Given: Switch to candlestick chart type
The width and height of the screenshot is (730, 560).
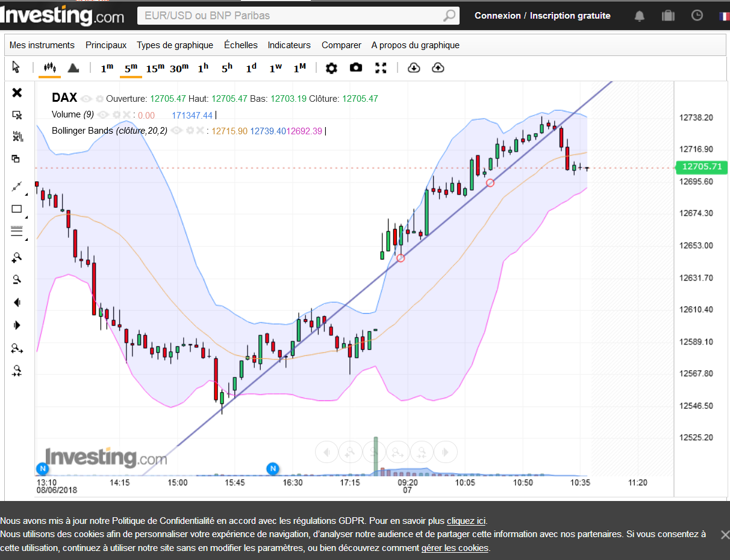Looking at the screenshot, I should (x=50, y=67).
